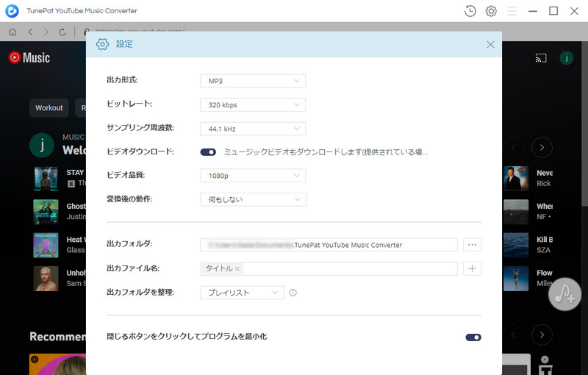Navigate back in embedded browser
The height and width of the screenshot is (375, 588).
[30, 32]
